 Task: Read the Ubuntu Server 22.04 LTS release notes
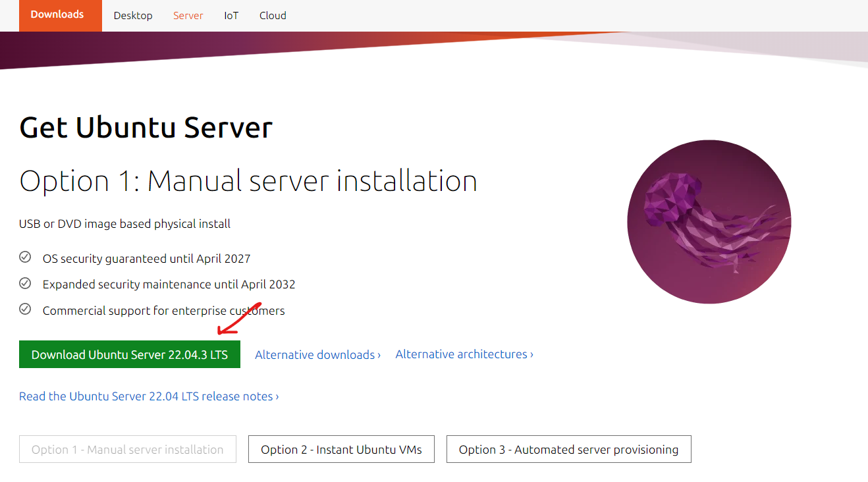[x=149, y=396]
